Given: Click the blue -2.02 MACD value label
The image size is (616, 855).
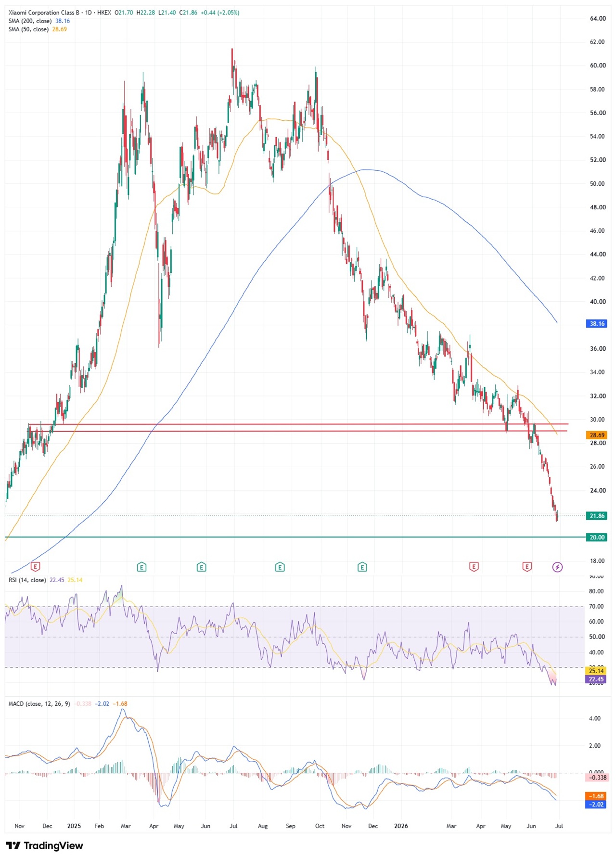Looking at the screenshot, I should pyautogui.click(x=597, y=804).
